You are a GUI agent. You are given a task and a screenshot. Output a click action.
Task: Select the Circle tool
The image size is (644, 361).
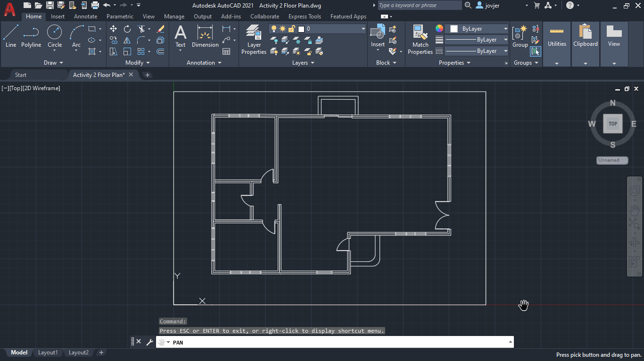tap(55, 37)
